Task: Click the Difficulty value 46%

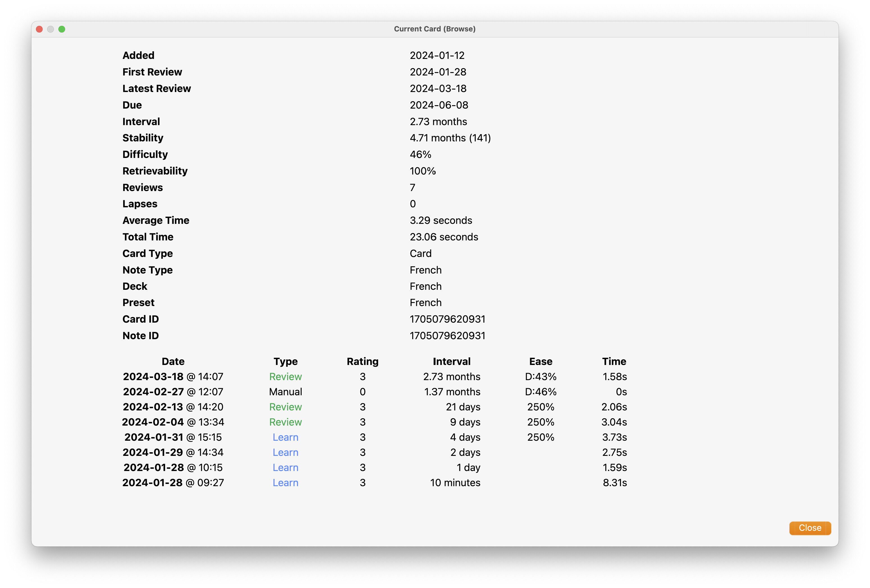Action: pyautogui.click(x=420, y=154)
